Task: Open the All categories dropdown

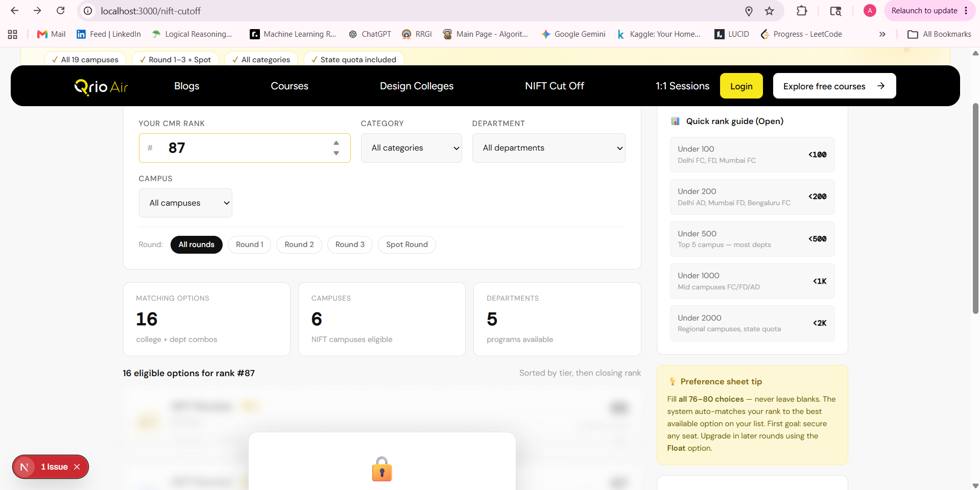Action: (412, 148)
